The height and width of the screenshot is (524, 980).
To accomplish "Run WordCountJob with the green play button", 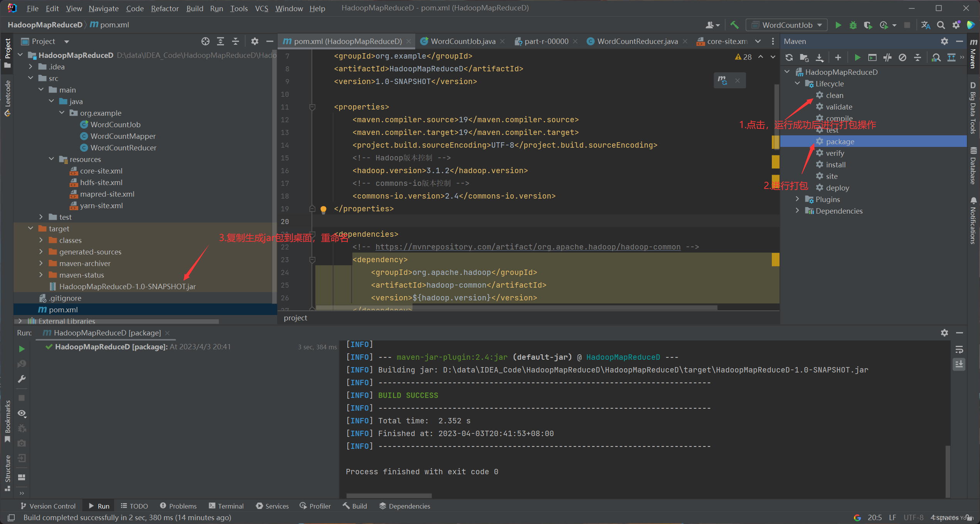I will 838,25.
